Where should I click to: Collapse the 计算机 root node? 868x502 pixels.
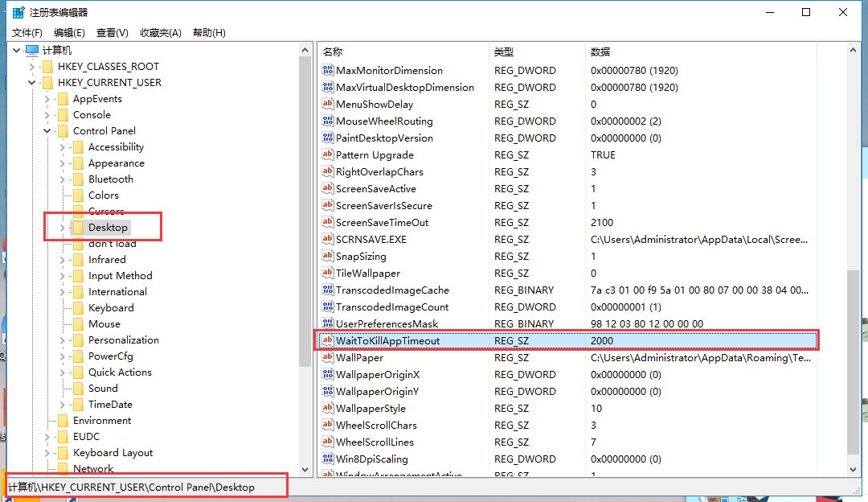17,51
